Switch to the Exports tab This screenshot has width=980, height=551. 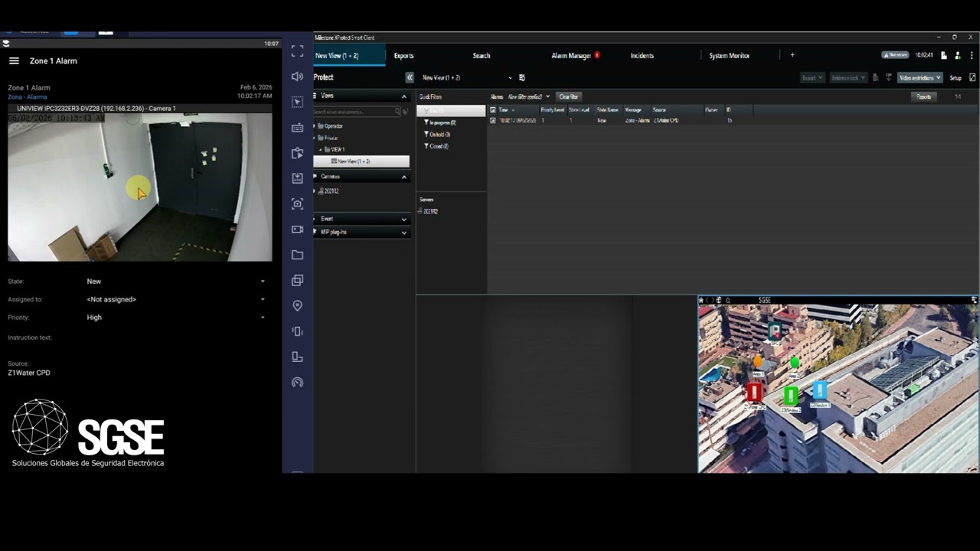point(403,56)
